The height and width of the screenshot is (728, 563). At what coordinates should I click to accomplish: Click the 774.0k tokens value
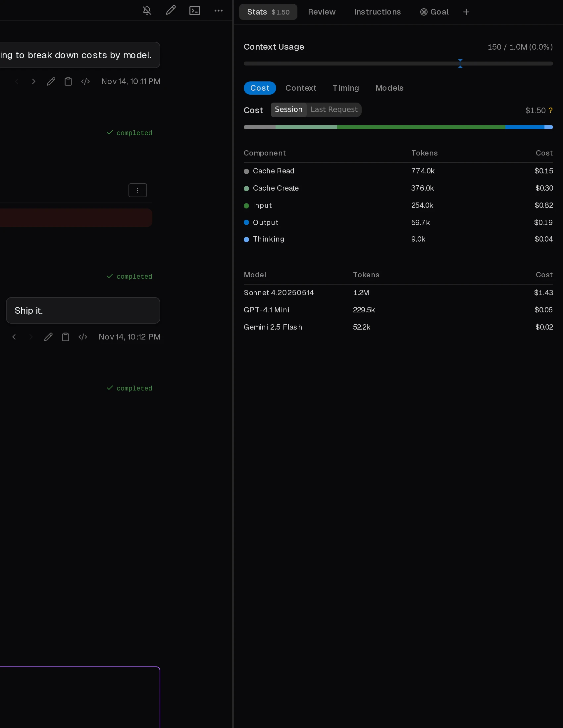423,171
